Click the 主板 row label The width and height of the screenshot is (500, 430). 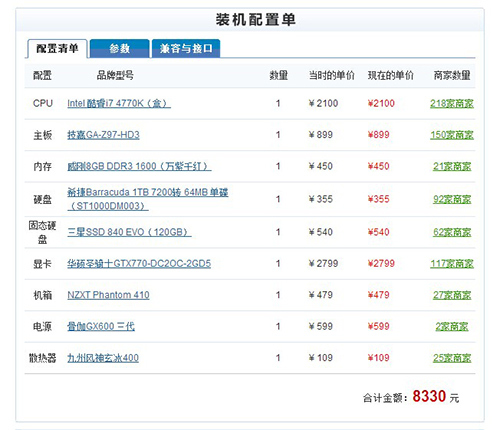(x=43, y=135)
